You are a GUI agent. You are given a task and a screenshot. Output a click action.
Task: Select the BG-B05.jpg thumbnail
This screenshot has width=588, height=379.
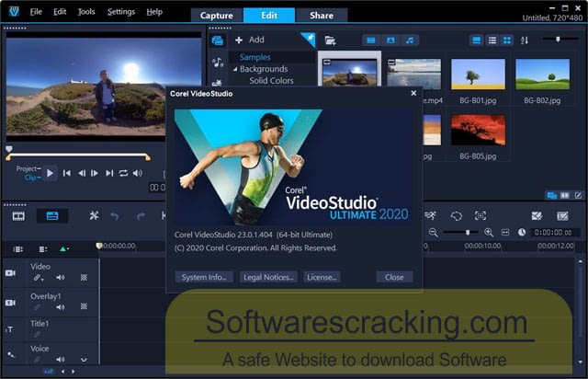478,130
